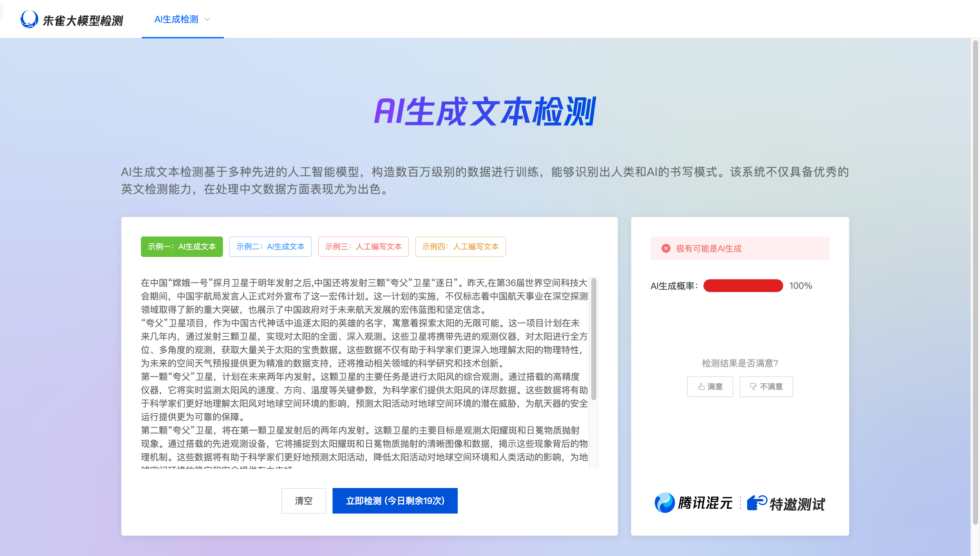Click the text area's inner scrollbar
The image size is (980, 556).
pos(593,340)
